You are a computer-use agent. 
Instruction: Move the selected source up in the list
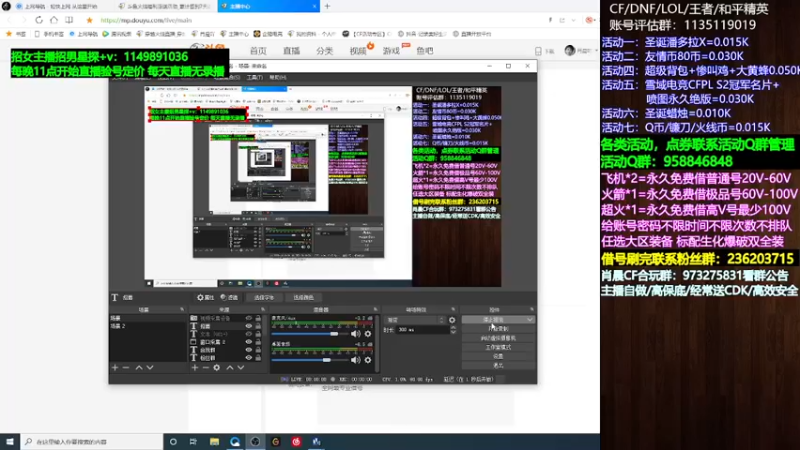point(230,367)
